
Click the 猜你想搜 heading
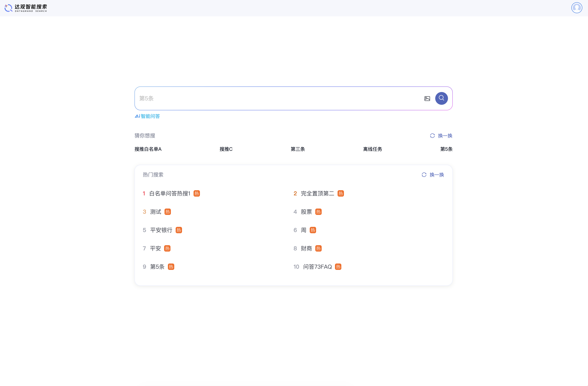[x=145, y=136]
